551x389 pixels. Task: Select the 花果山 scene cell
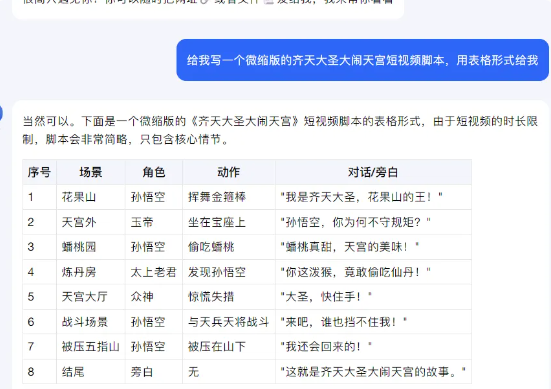pyautogui.click(x=91, y=197)
